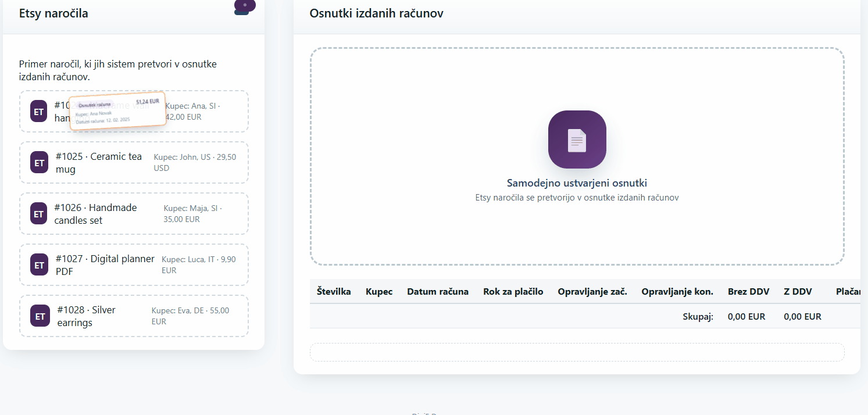The image size is (868, 415).
Task: Click the Brez DDV total of 0,00 EUR
Action: click(x=746, y=317)
